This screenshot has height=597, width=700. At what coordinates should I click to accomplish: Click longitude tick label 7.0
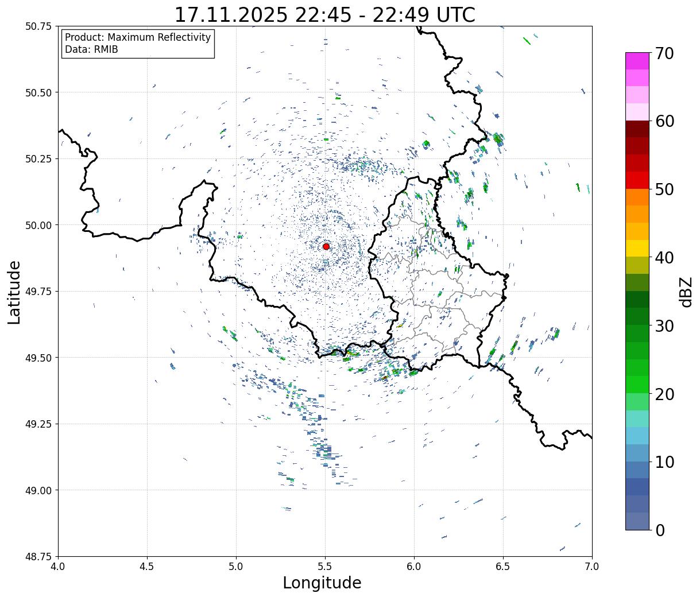pos(592,567)
